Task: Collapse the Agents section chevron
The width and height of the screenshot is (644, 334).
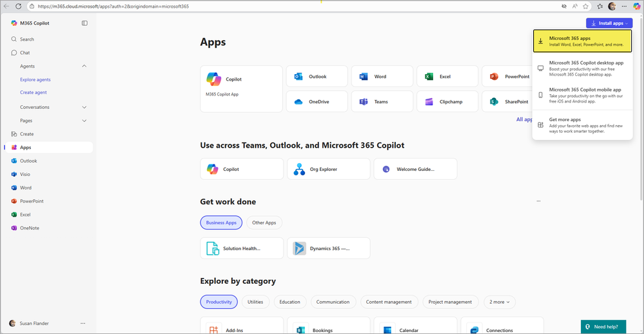Action: (x=84, y=66)
